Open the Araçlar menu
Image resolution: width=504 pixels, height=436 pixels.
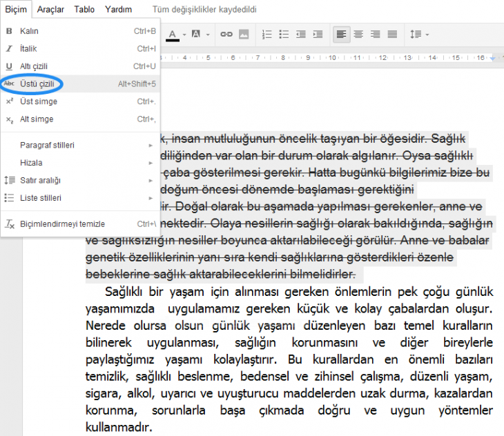50,10
